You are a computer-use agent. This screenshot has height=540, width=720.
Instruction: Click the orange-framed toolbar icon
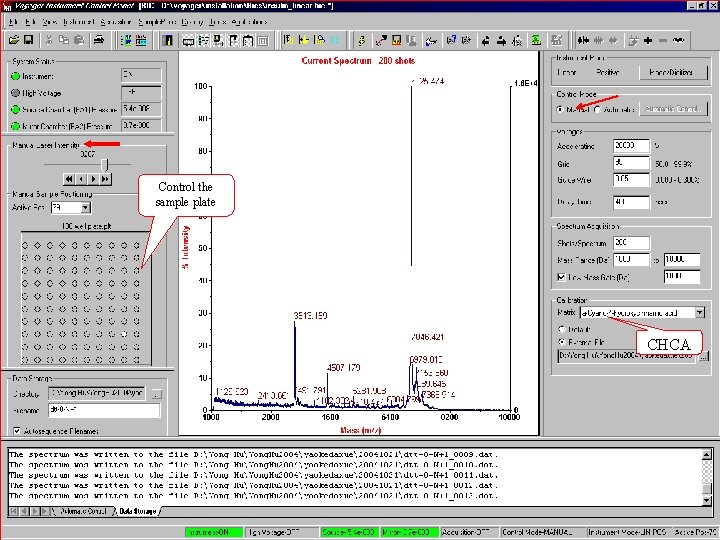[x=396, y=40]
